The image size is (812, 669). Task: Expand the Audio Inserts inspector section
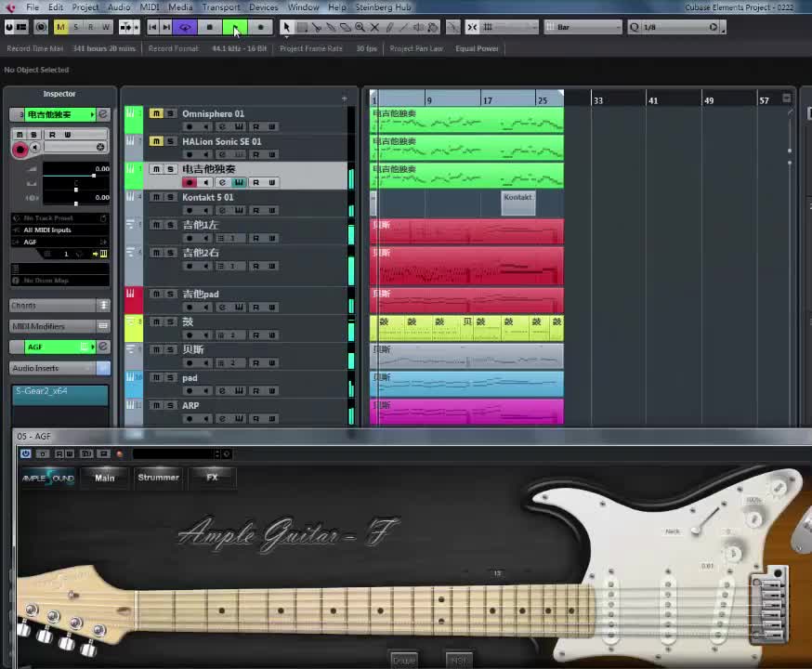[x=59, y=368]
